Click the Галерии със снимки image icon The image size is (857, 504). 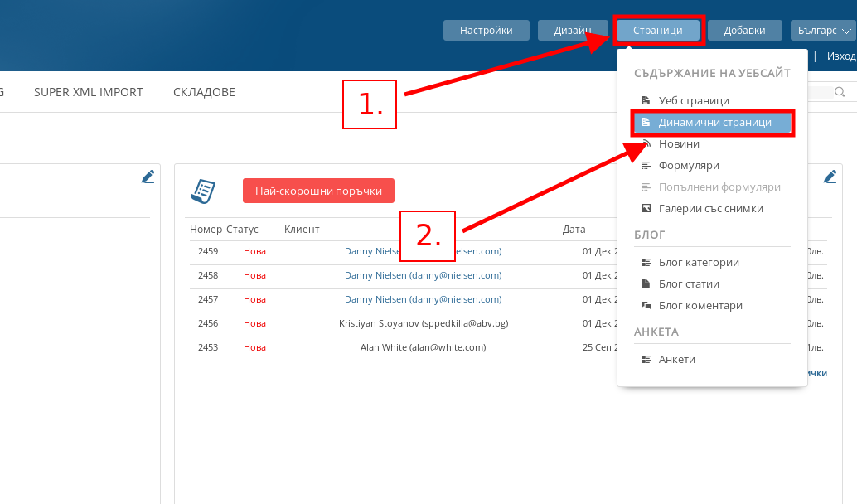point(646,208)
